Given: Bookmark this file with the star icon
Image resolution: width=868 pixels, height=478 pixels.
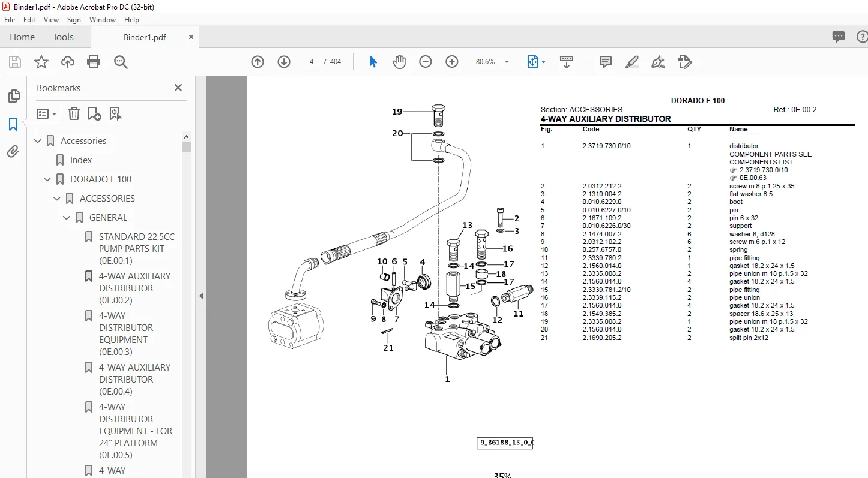Looking at the screenshot, I should pyautogui.click(x=41, y=62).
